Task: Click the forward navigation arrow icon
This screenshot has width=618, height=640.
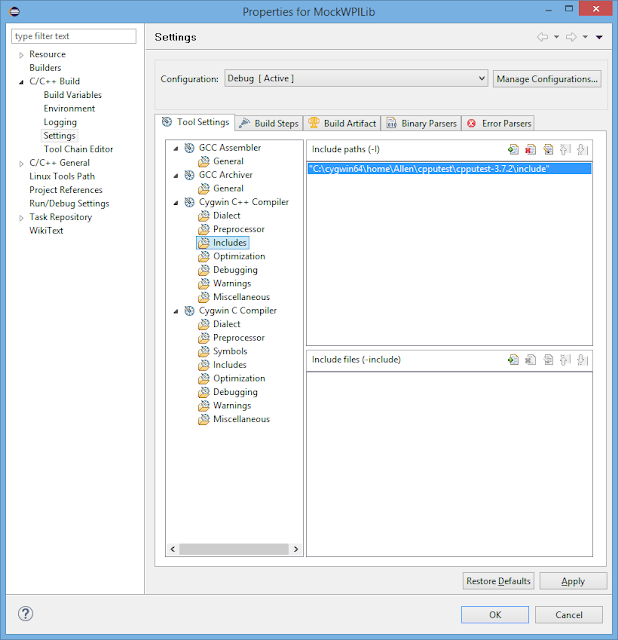Action: [571, 37]
